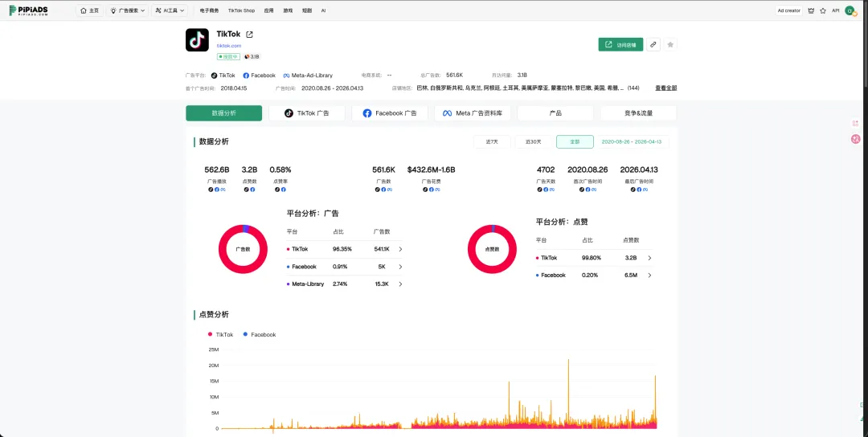
Task: Expand Facebook row chevron in 广告 table
Action: (400, 267)
